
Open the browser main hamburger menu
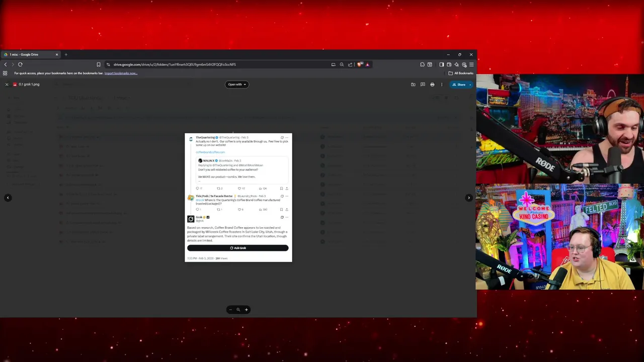click(x=471, y=64)
